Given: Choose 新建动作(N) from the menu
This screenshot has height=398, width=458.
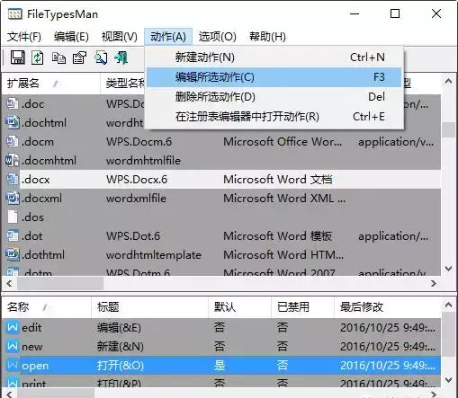Looking at the screenshot, I should click(x=274, y=57).
